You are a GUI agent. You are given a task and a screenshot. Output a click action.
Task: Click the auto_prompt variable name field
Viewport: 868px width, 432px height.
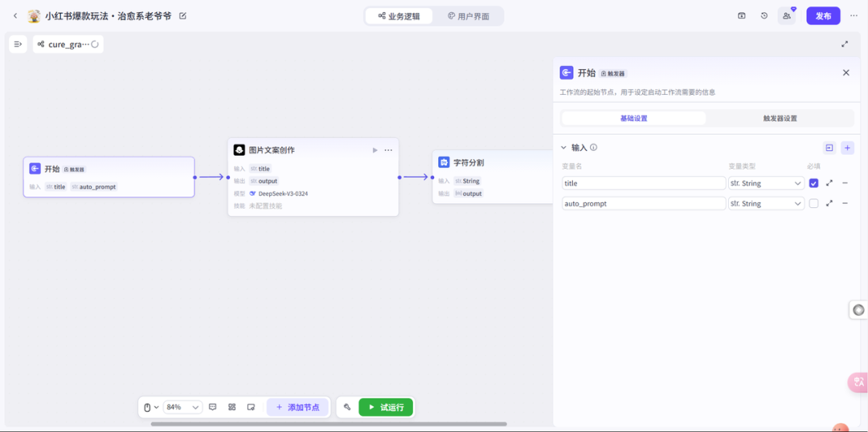coord(644,204)
